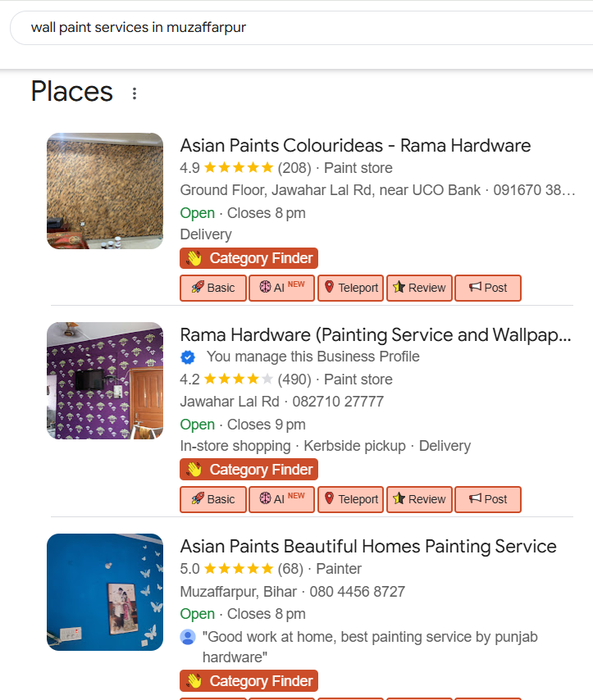Open Review star button for Asian Paints Colourideas
593x700 pixels.
click(x=419, y=288)
